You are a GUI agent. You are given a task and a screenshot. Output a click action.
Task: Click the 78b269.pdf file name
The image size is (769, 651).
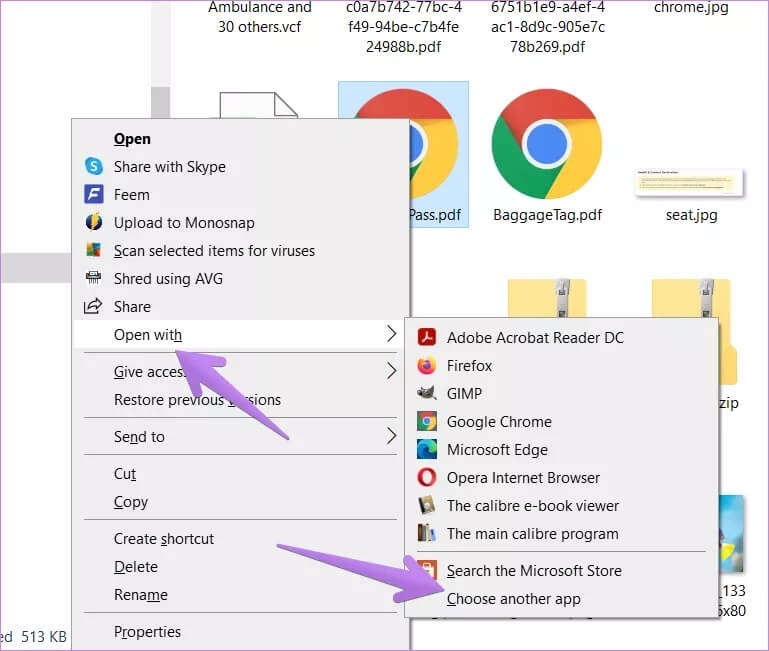(547, 47)
